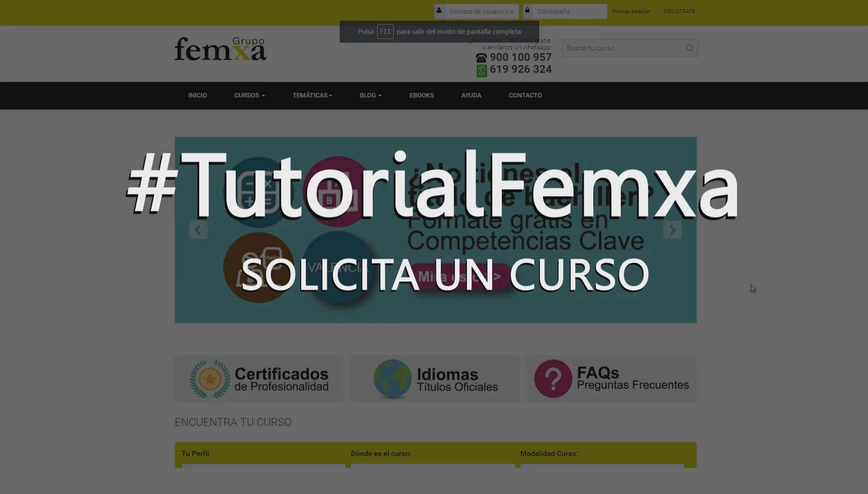This screenshot has width=868, height=494.
Task: Open the Tu Perfil select box
Action: 264,466
